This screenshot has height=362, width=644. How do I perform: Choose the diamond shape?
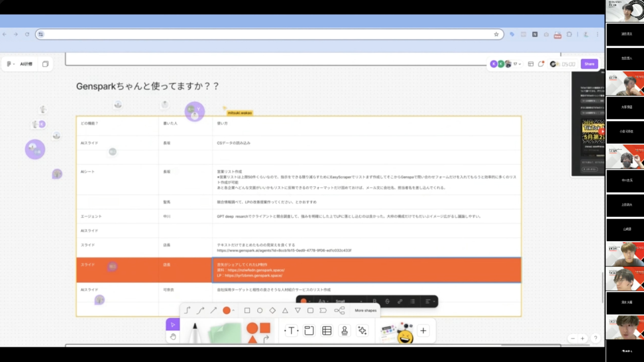click(x=272, y=311)
